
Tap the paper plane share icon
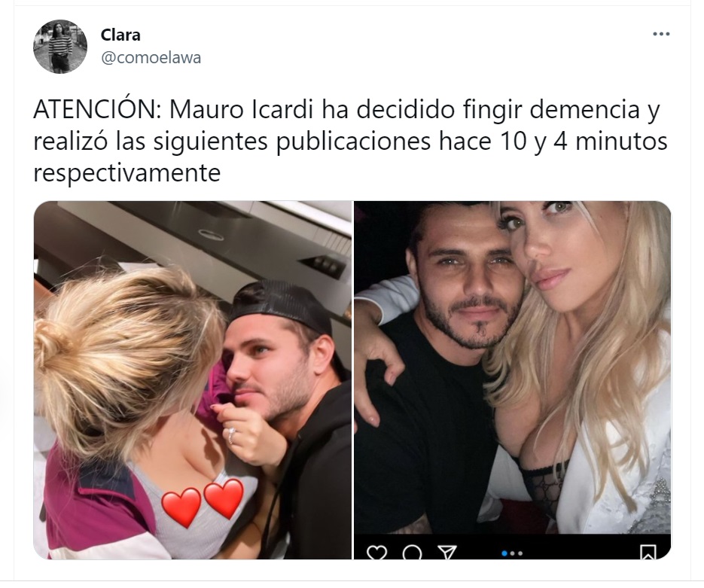coord(446,552)
